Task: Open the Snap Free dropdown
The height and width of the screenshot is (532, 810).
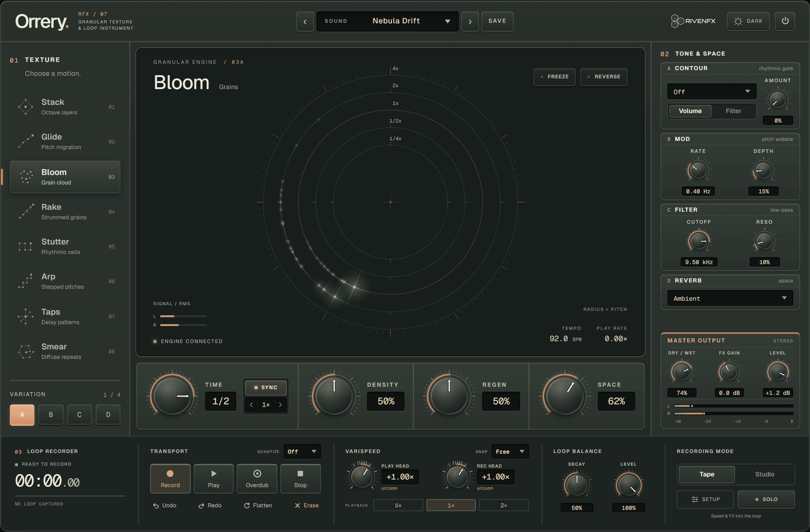Action: (x=510, y=452)
